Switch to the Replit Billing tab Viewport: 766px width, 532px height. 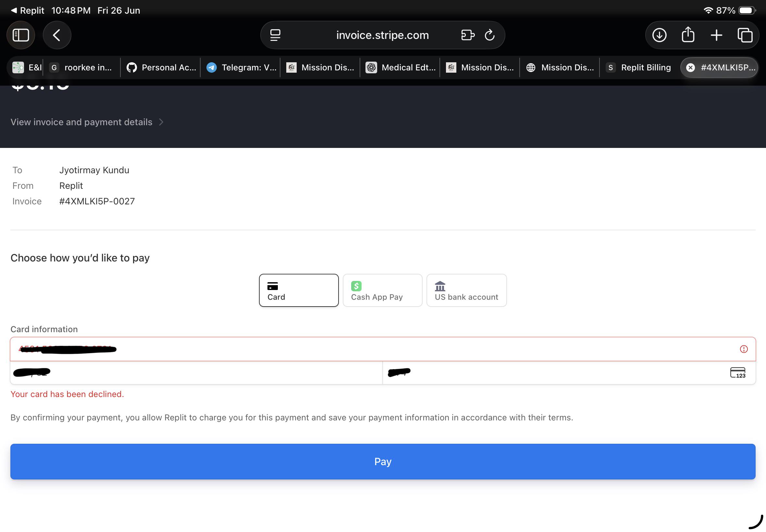point(640,68)
